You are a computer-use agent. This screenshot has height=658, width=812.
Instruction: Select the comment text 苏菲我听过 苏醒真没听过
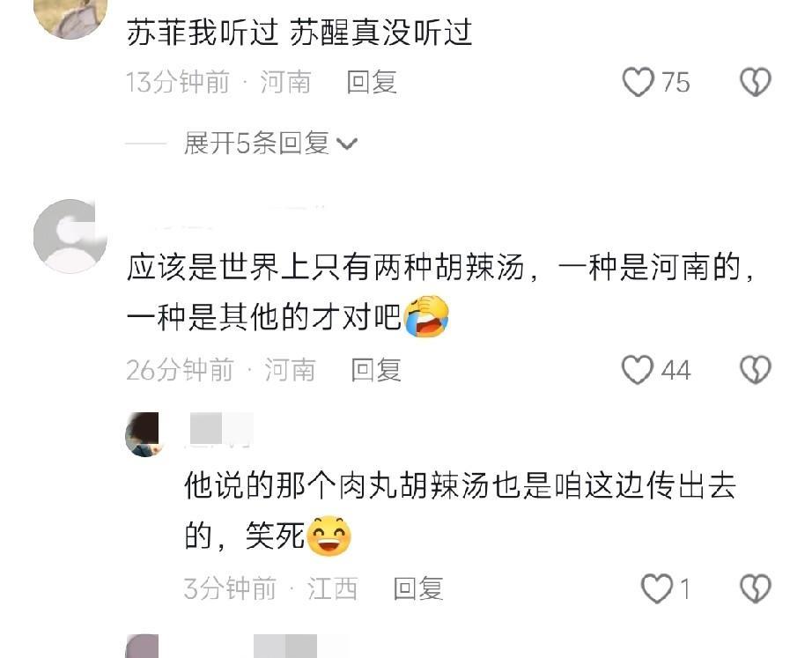[x=299, y=32]
